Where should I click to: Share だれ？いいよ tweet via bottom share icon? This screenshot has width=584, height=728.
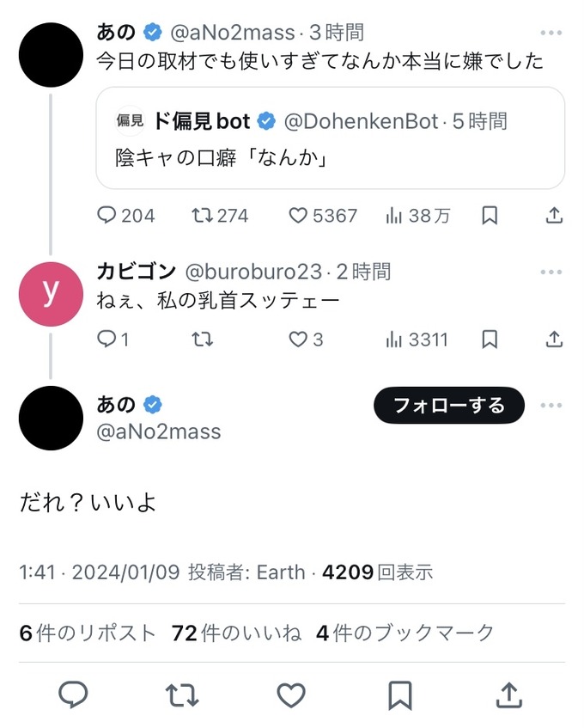point(508,694)
